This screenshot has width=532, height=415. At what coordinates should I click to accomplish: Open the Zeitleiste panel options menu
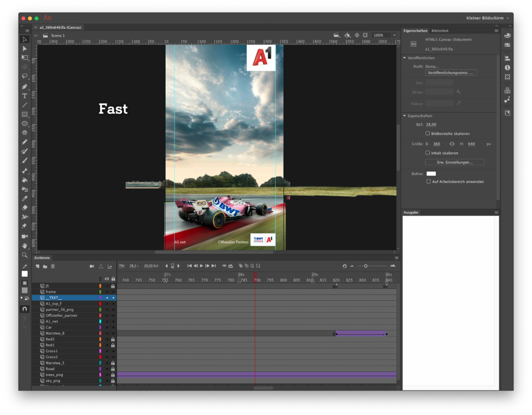[x=396, y=258]
